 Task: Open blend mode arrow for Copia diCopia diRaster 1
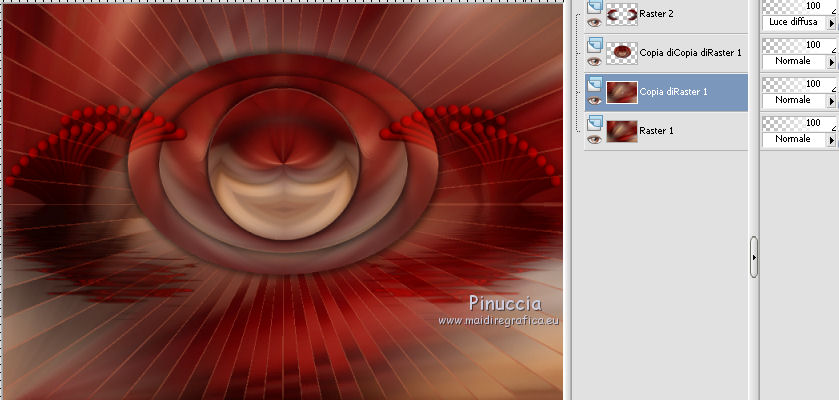tap(831, 62)
